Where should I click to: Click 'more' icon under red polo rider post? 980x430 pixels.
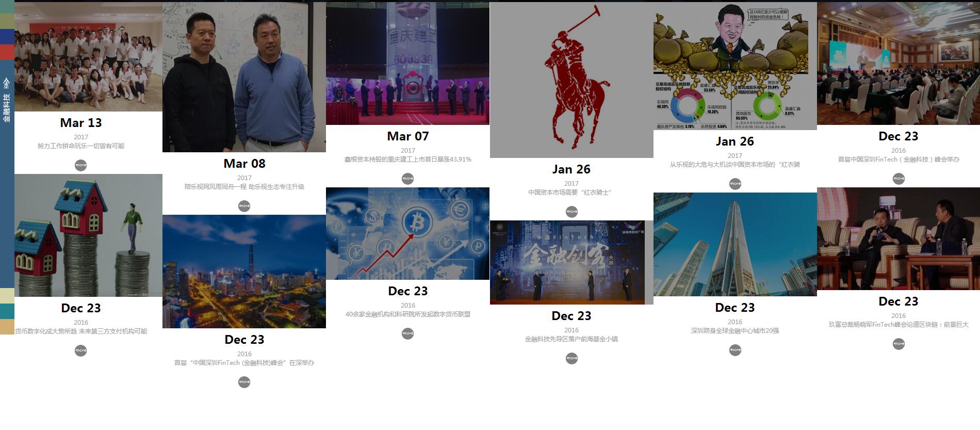click(x=571, y=212)
